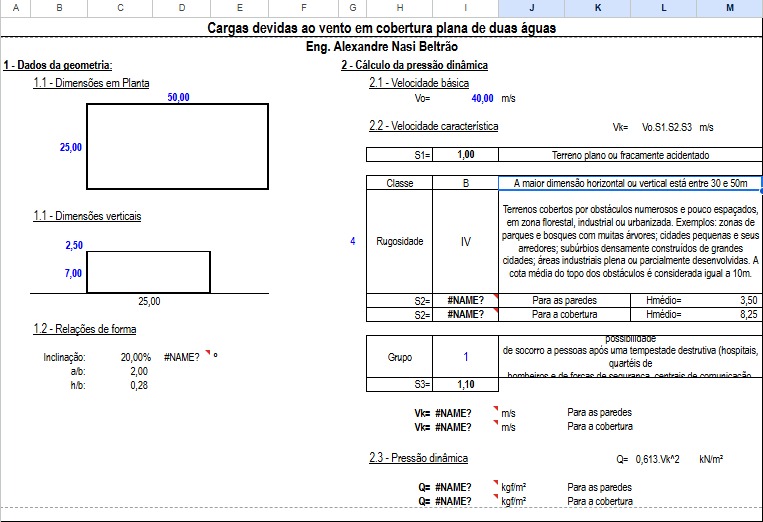Select '1 - Dados da geometria:' heading
Viewport: 763px width, 522px height.
[57, 65]
